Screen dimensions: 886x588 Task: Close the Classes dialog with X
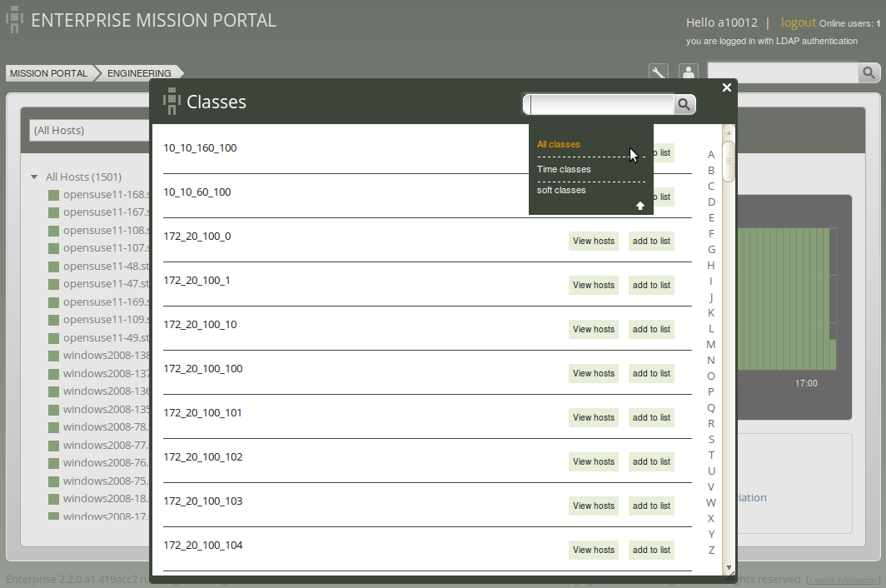point(727,87)
